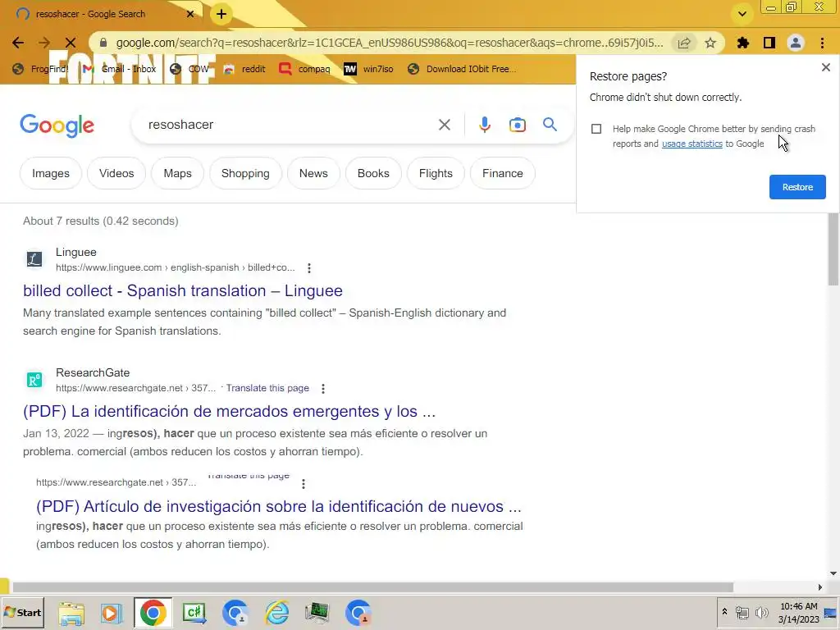Click the blue Restore button
This screenshot has width=840, height=630.
tap(797, 187)
